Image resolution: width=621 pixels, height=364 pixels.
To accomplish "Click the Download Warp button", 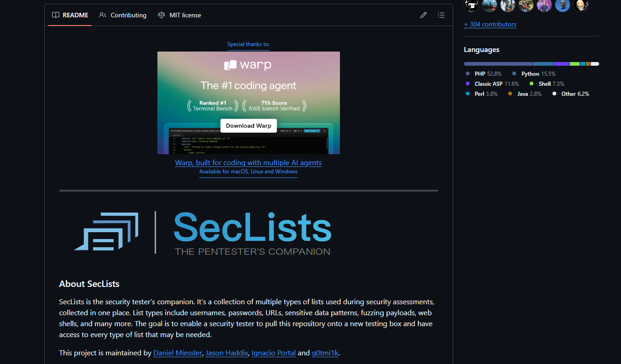I will coord(249,125).
